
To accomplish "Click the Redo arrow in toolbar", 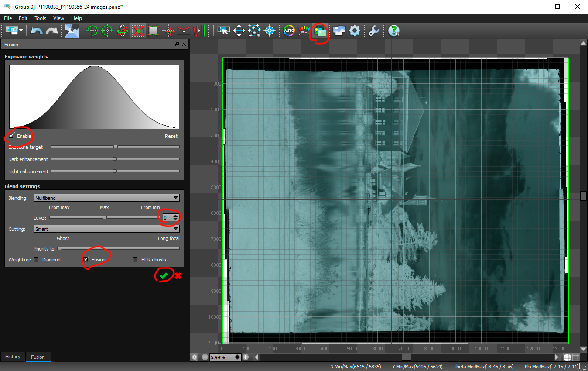I will (52, 31).
